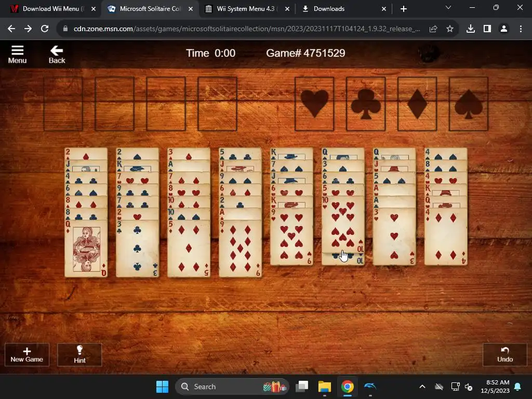Viewport: 532px width, 399px height.
Task: Click the Game# 4751529 label
Action: [x=305, y=53]
